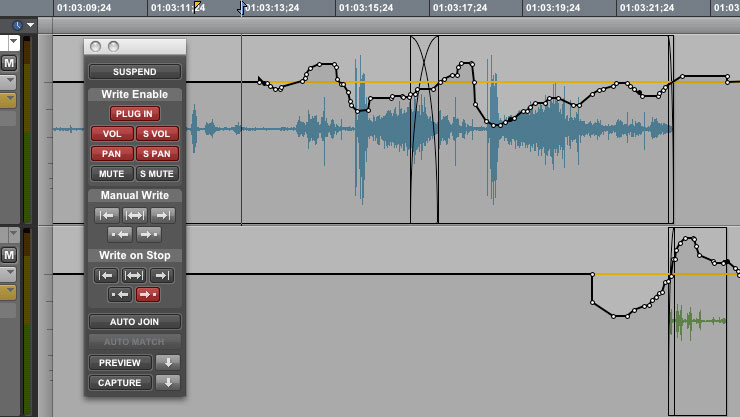
Task: Click timecode 01:03:09;24 on ruler
Action: click(x=84, y=8)
